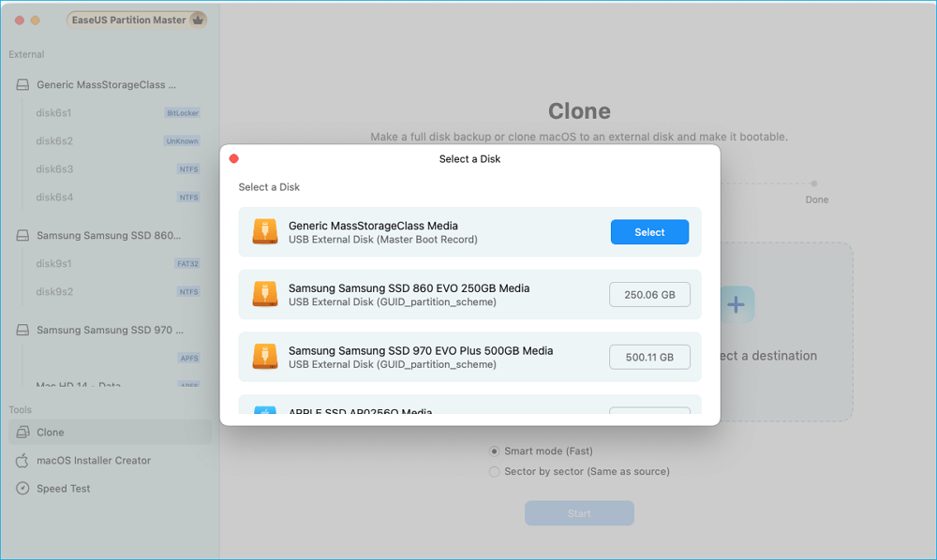Choose Sector by sector clone mode
937x560 pixels.
pyautogui.click(x=494, y=472)
